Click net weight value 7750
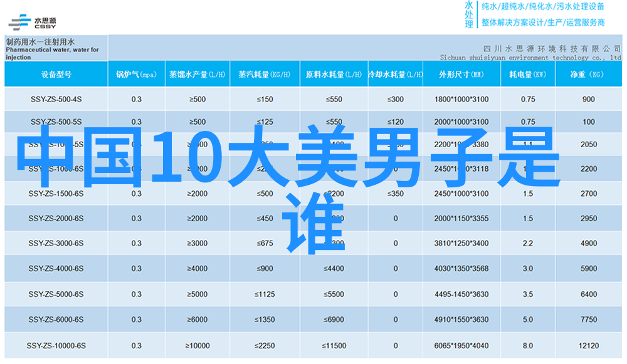This screenshot has height=364, width=627. point(589,320)
